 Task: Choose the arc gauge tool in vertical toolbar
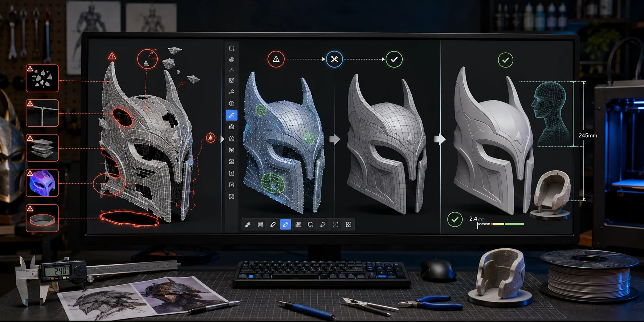pyautogui.click(x=232, y=70)
